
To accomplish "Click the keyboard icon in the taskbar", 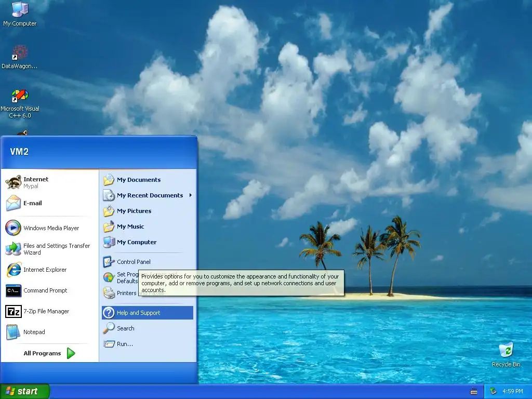I will (474, 392).
